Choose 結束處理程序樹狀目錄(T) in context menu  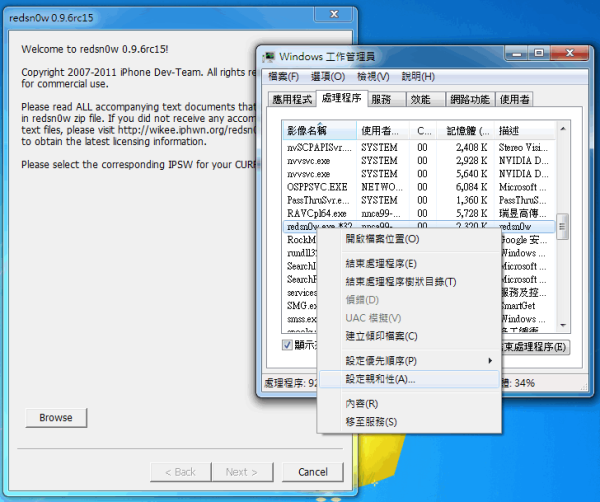409,282
